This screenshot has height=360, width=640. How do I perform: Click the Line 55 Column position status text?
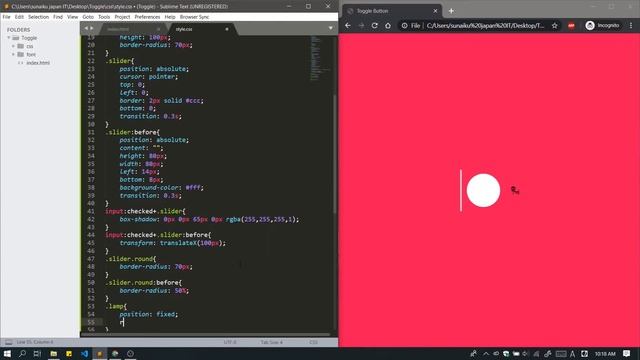(35, 342)
